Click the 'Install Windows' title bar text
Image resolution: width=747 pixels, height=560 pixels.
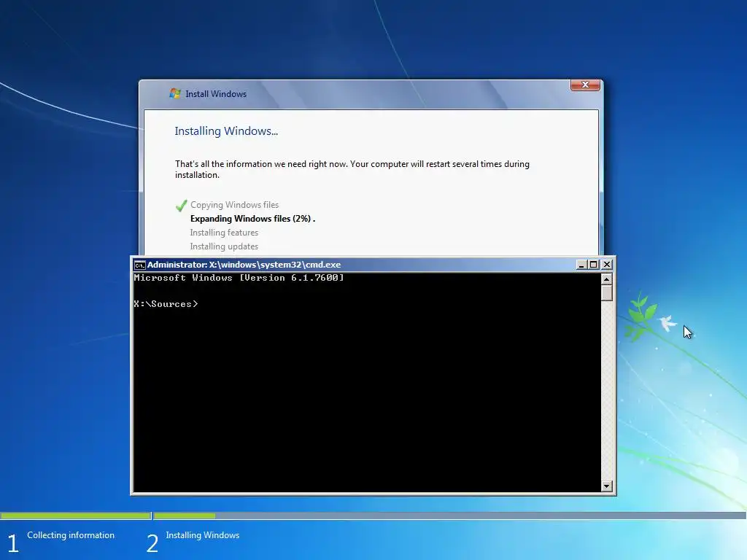pyautogui.click(x=216, y=94)
